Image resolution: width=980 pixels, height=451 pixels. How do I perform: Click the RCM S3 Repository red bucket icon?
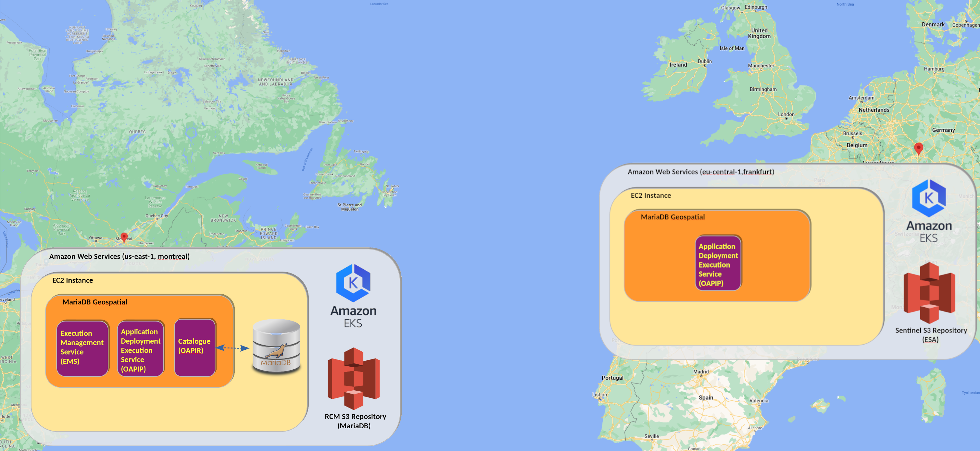[x=354, y=378]
